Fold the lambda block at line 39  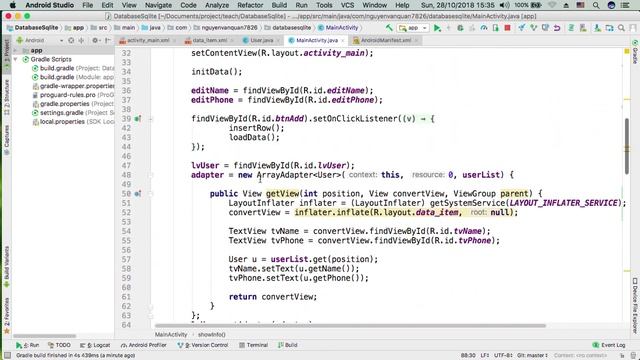coord(151,119)
